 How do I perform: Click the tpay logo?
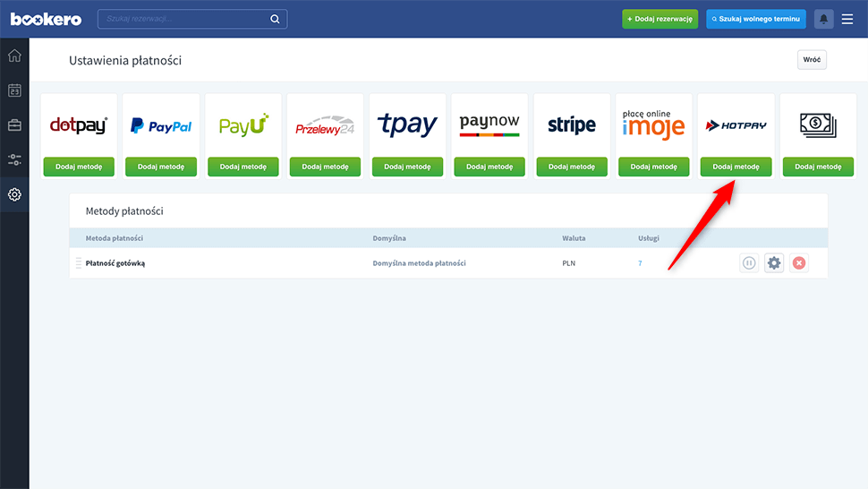click(x=407, y=124)
